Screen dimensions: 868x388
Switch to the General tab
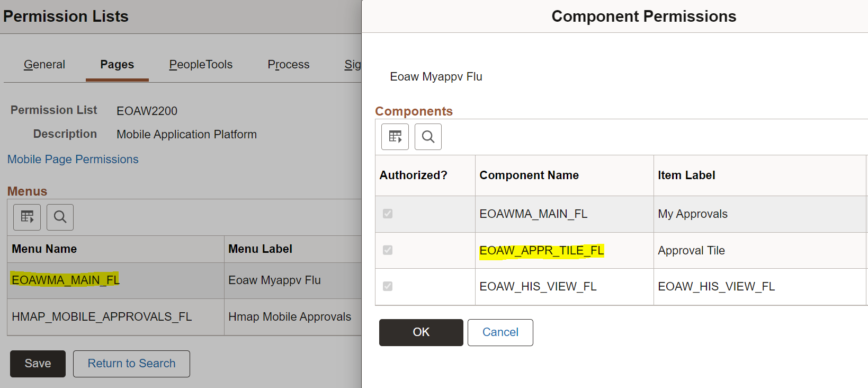[x=44, y=65]
